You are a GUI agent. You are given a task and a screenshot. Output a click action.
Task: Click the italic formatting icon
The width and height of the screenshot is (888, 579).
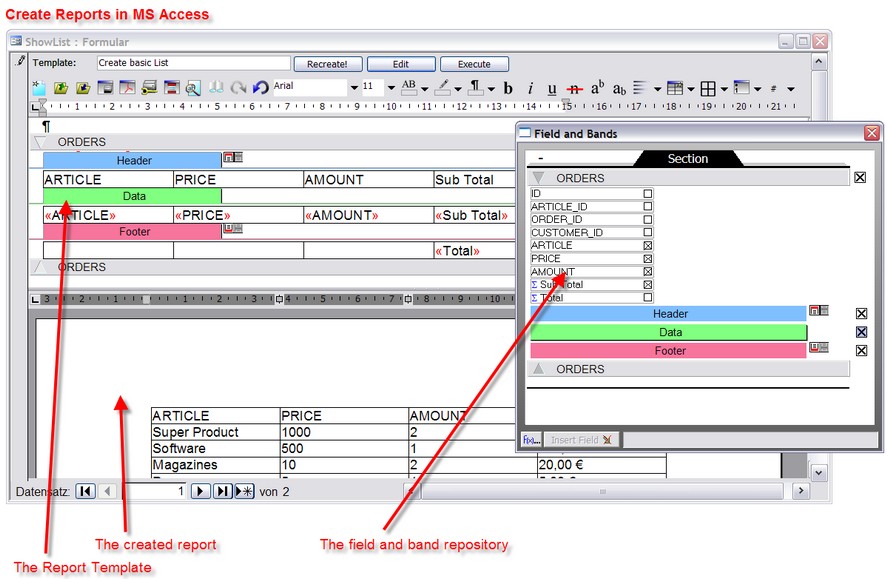530,88
